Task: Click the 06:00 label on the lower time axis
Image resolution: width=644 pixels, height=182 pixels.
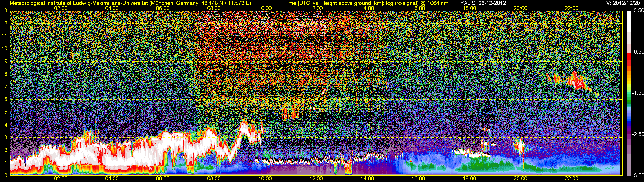Action: tap(163, 179)
